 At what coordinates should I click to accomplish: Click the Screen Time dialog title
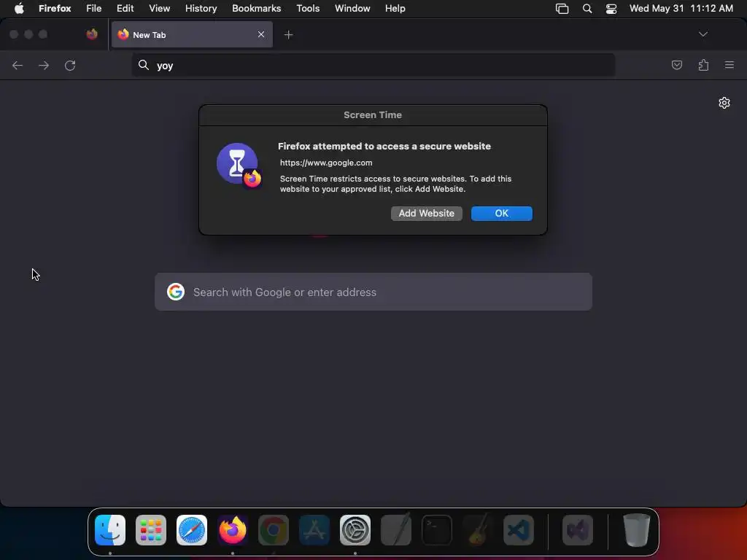373,114
